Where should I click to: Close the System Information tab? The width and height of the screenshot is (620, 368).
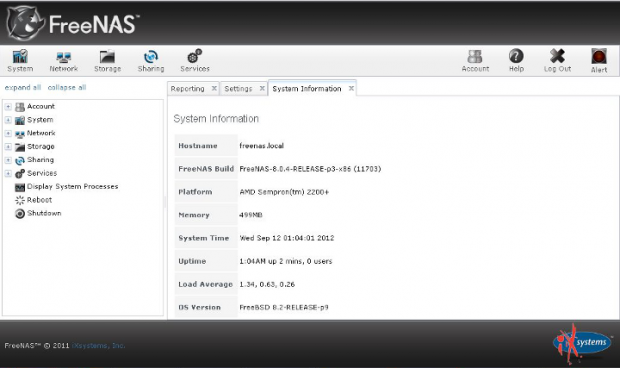[351, 88]
